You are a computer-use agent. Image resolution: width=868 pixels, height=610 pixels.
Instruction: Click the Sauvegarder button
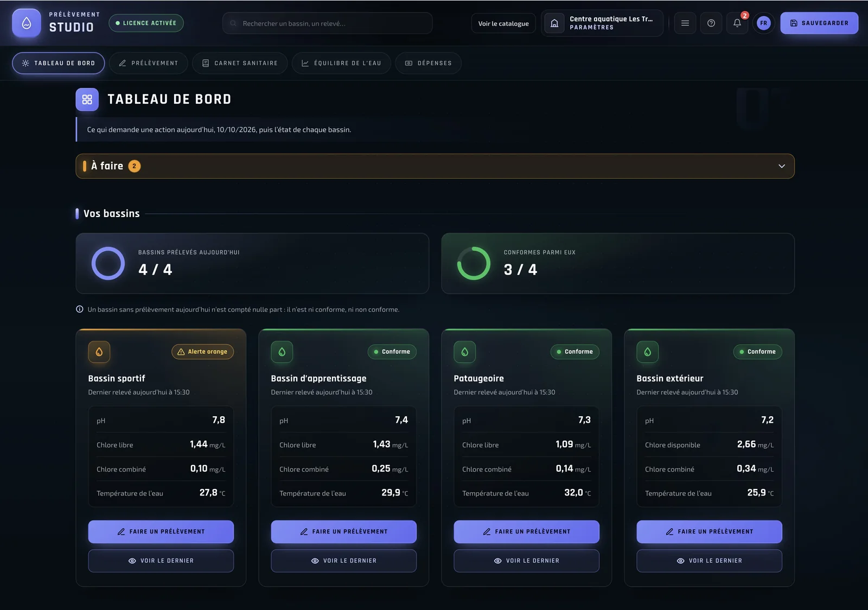click(x=819, y=23)
